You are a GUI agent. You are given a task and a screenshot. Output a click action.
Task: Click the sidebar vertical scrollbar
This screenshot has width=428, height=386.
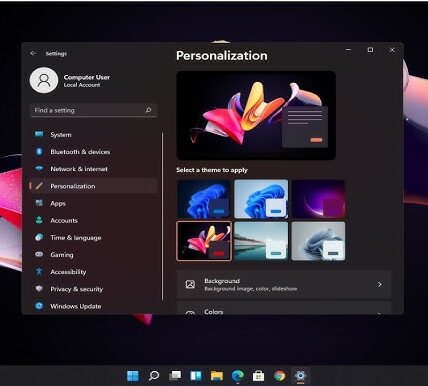pos(162,217)
